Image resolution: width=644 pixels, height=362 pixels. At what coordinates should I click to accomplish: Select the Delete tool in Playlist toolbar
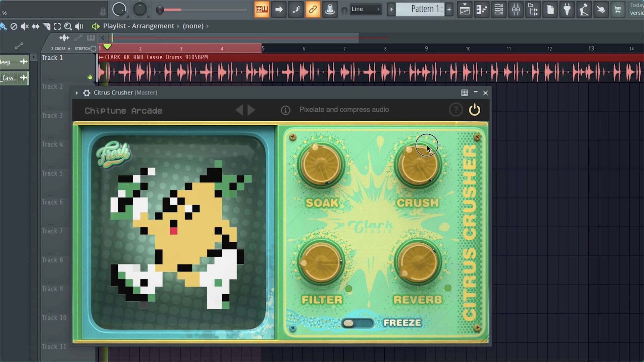(14, 26)
